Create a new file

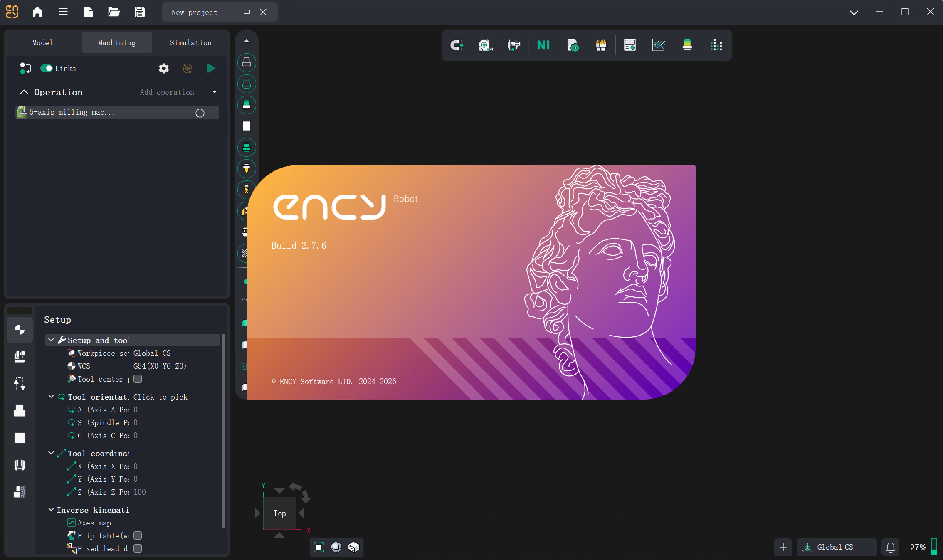(89, 12)
